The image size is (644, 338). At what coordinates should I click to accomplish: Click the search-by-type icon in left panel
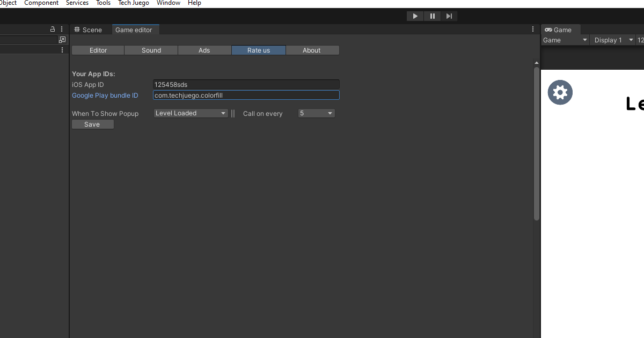[x=62, y=40]
